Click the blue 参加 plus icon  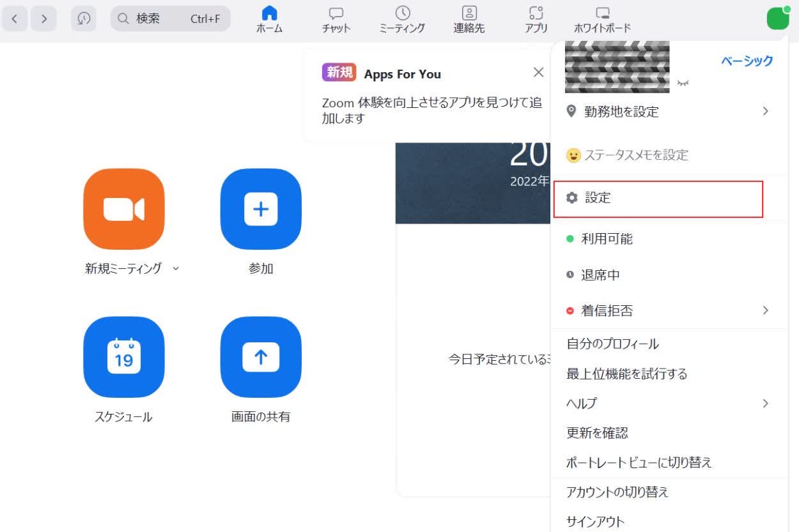click(x=261, y=209)
